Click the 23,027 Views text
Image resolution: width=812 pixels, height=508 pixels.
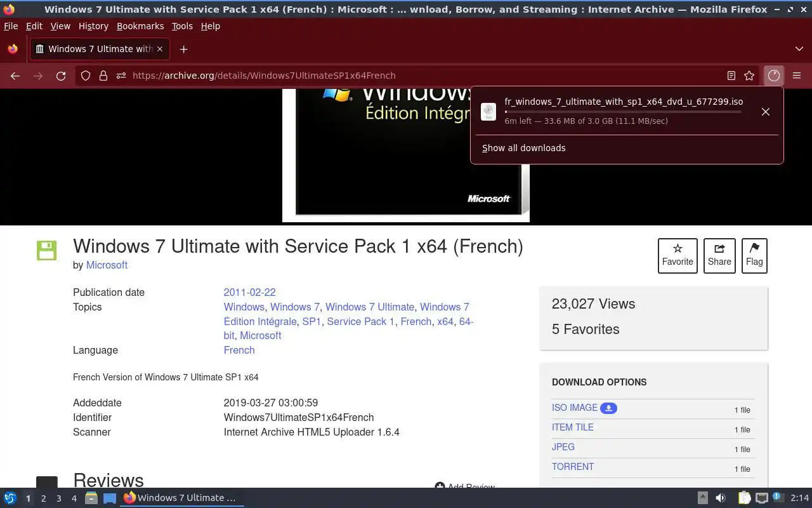pyautogui.click(x=593, y=304)
